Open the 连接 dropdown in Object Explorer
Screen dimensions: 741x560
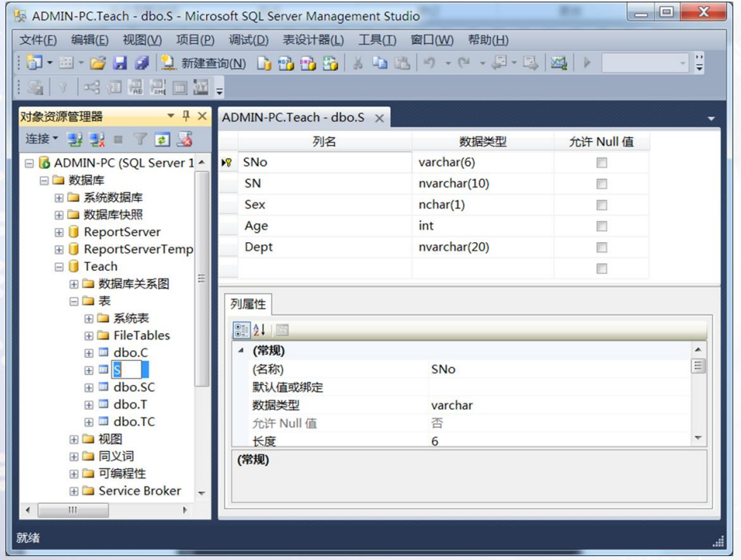(x=42, y=139)
